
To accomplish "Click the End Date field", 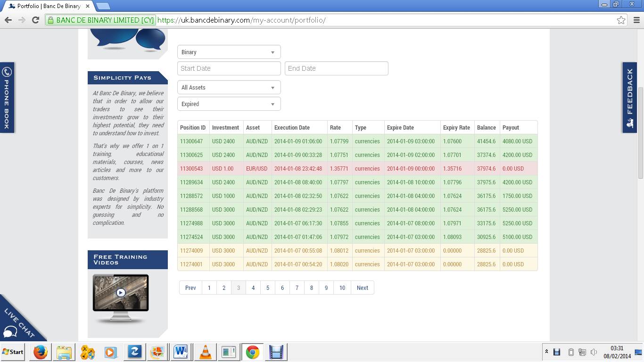I will 336,68.
